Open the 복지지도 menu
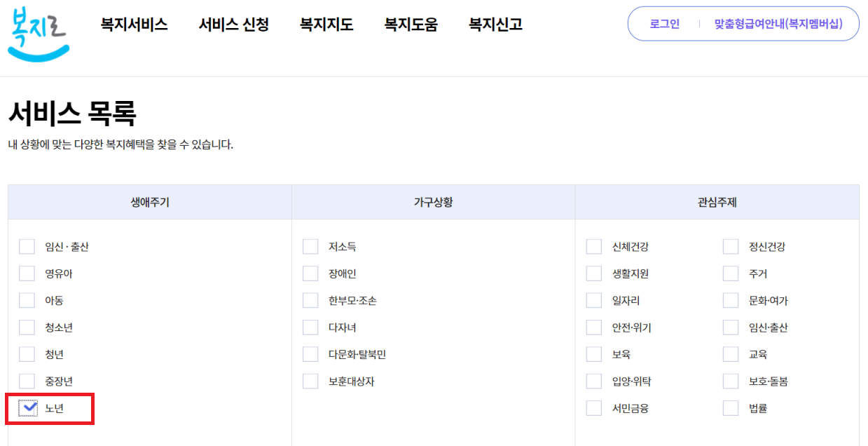The image size is (868, 446). [x=325, y=23]
